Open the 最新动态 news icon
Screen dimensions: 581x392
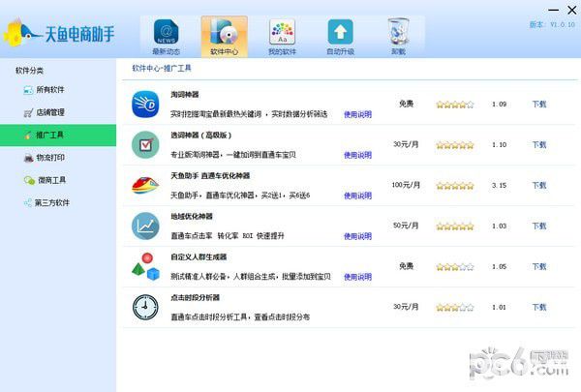point(166,37)
